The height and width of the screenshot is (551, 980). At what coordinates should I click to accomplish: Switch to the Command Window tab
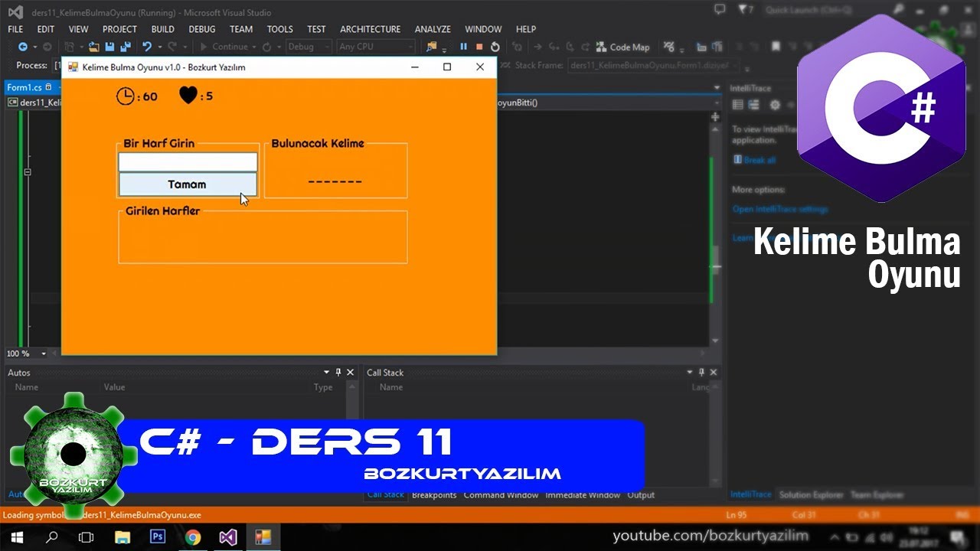tap(501, 495)
